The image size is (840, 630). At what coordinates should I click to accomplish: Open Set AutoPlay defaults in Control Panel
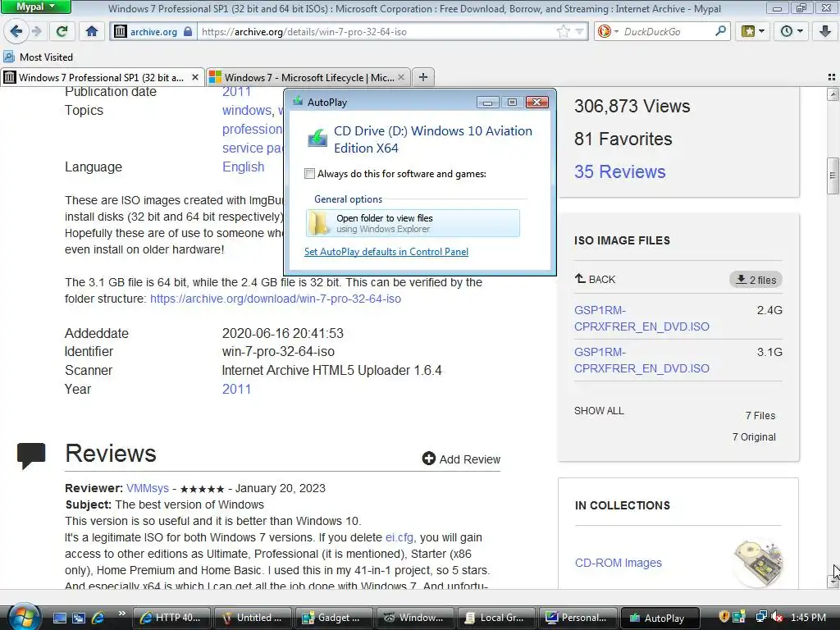pos(386,252)
